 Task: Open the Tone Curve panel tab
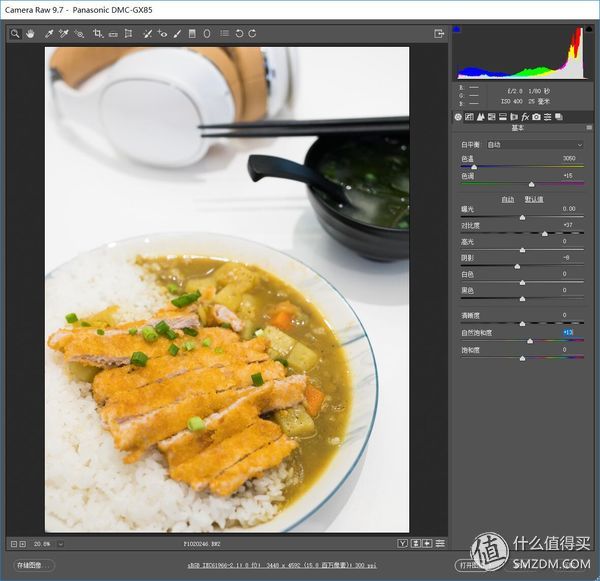tap(469, 117)
